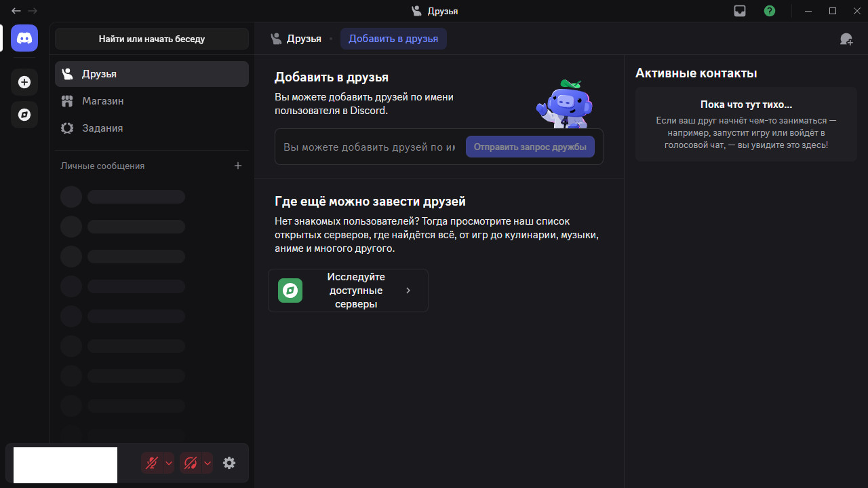Open Исследуйте доступные серверы card

(x=348, y=290)
